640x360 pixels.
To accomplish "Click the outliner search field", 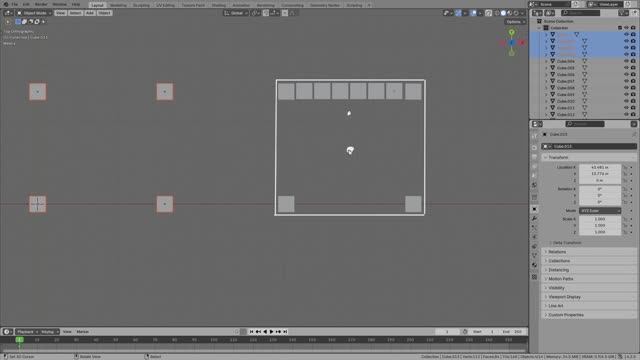I will click(x=580, y=13).
